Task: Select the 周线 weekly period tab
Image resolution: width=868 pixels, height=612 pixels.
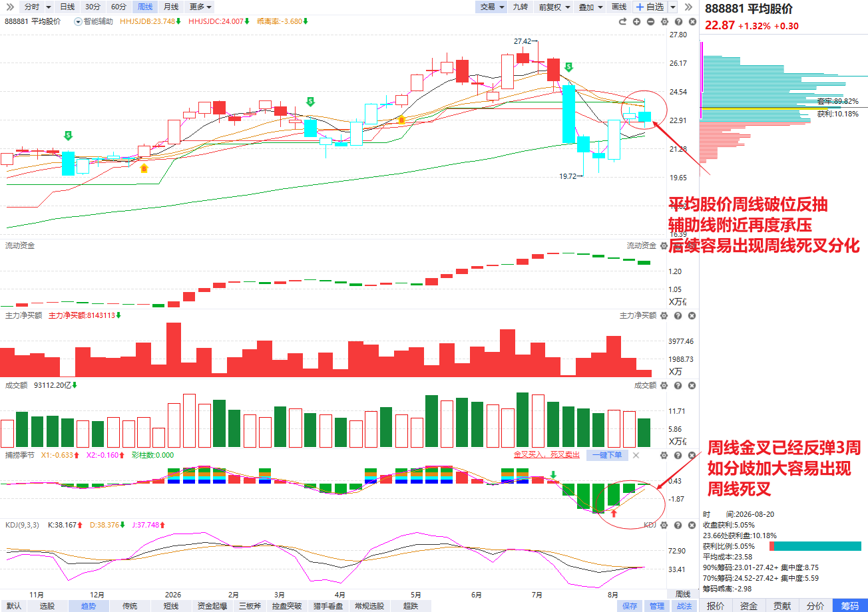Action: click(x=144, y=7)
